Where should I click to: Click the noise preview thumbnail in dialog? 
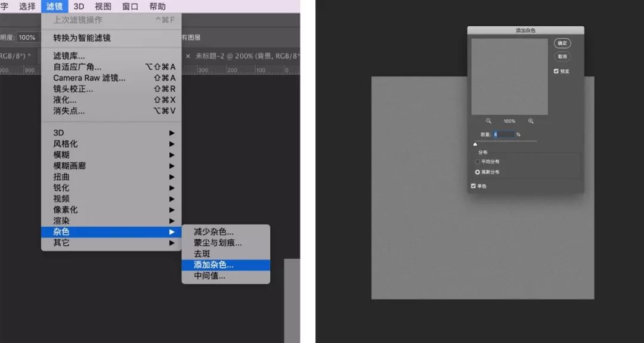click(x=509, y=76)
